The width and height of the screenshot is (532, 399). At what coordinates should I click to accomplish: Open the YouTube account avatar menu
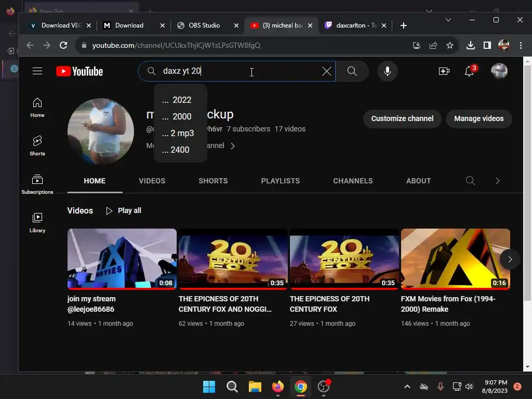[x=499, y=71]
